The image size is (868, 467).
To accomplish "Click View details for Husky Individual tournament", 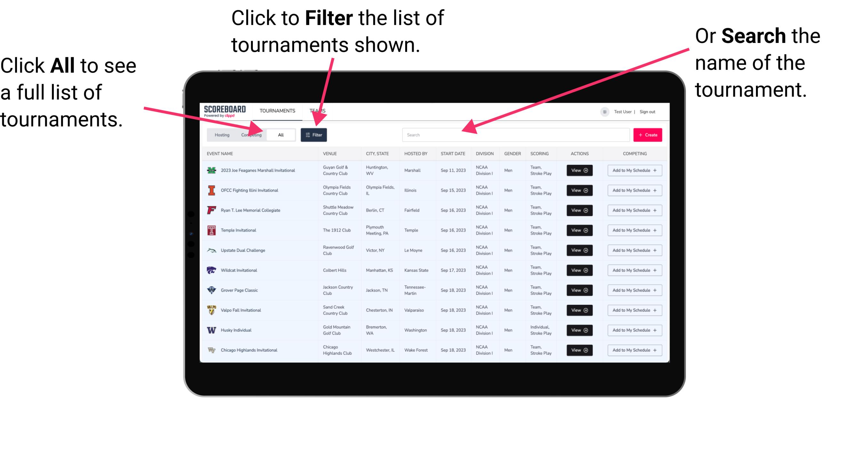I will [578, 330].
